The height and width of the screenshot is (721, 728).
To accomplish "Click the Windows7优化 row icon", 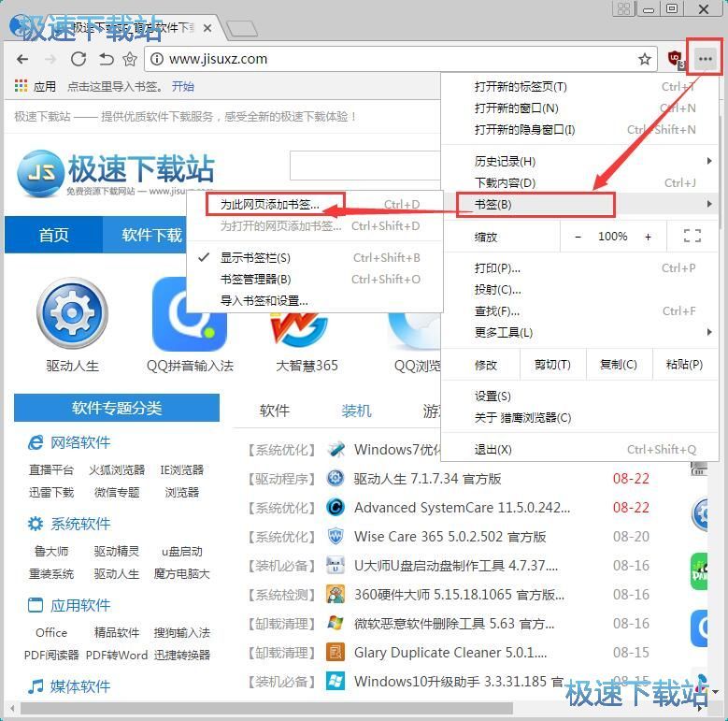I will (335, 449).
